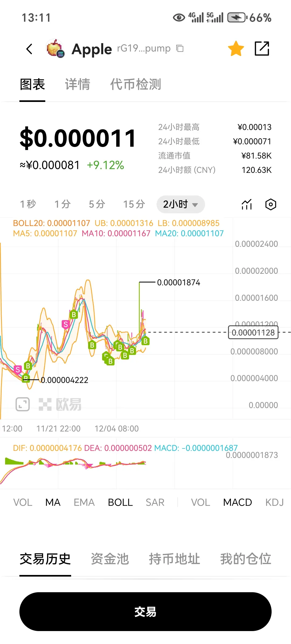The image size is (291, 644).
Task: Tap the pink S sell marker near 0.000012
Action: (65, 324)
